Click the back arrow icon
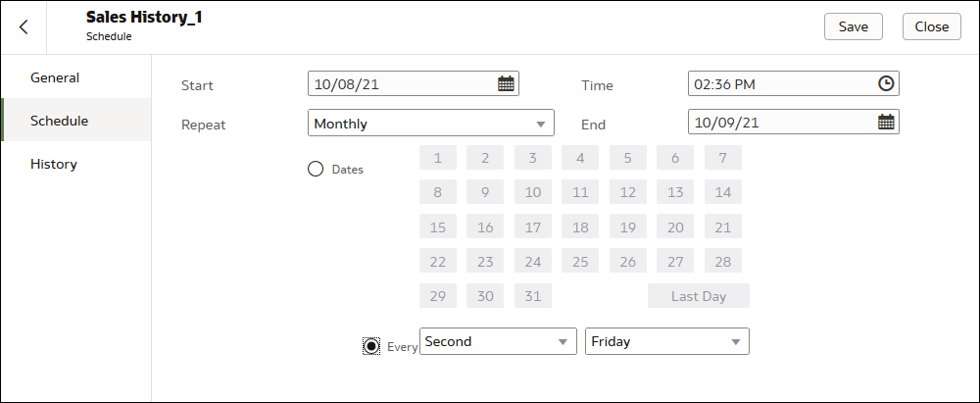The image size is (980, 403). pos(24,26)
